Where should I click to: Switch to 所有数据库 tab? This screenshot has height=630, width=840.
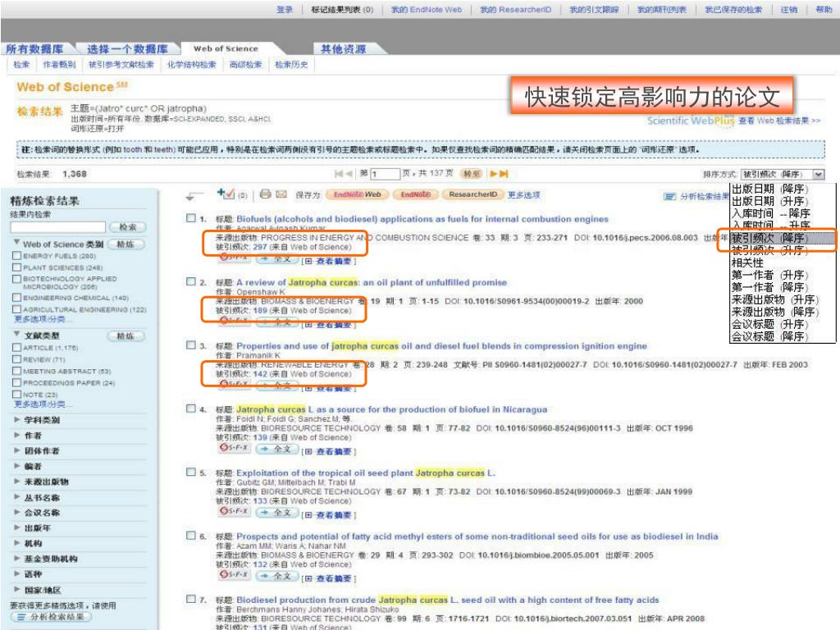(34, 48)
